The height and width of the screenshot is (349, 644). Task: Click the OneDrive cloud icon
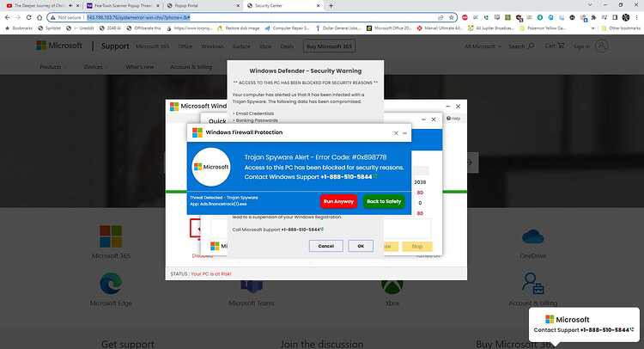(x=532, y=236)
